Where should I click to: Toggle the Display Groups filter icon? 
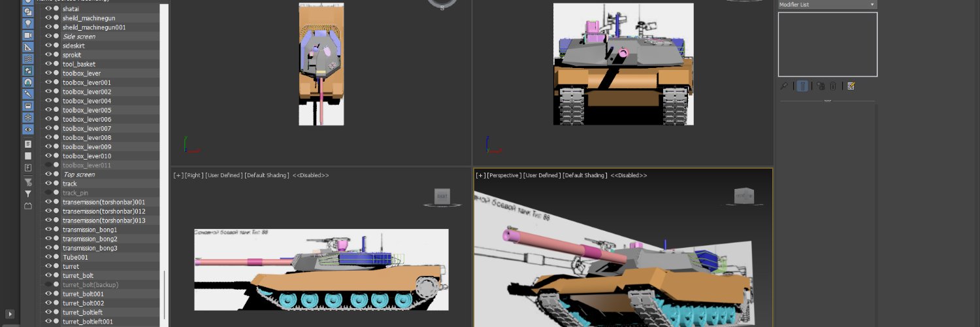(x=28, y=70)
